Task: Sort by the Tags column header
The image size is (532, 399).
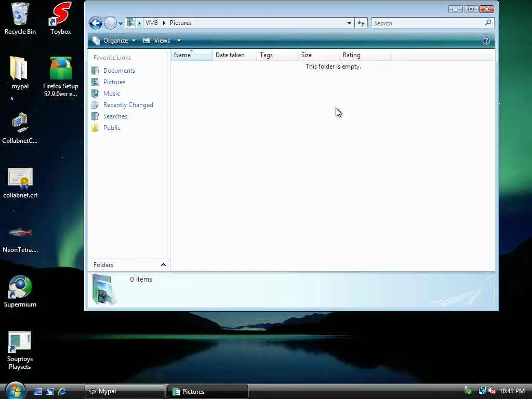Action: click(x=277, y=55)
